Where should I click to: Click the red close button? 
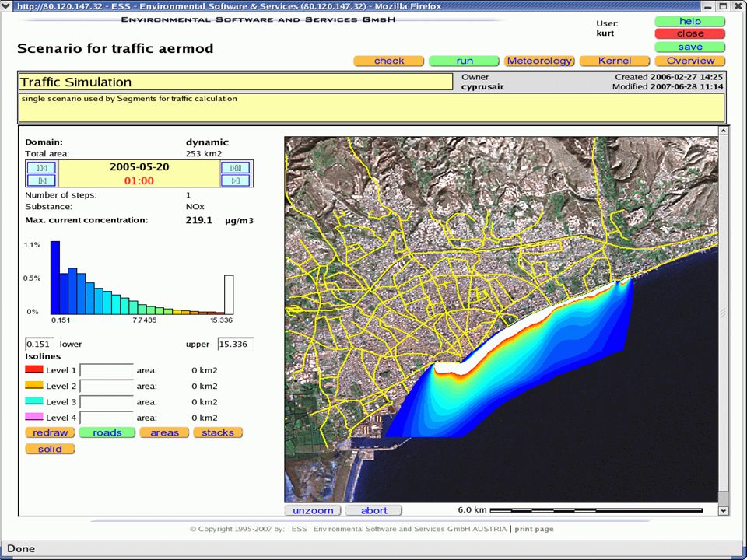click(x=690, y=33)
